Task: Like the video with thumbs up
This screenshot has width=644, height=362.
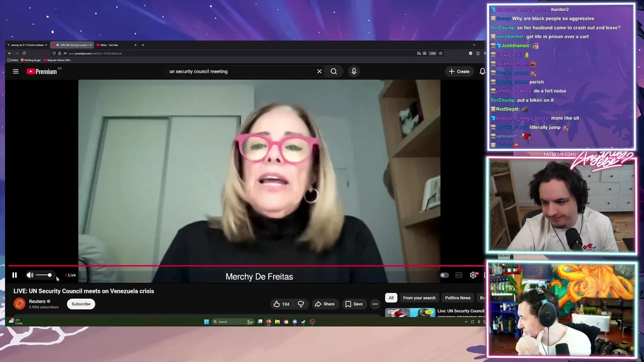Action: coord(281,304)
